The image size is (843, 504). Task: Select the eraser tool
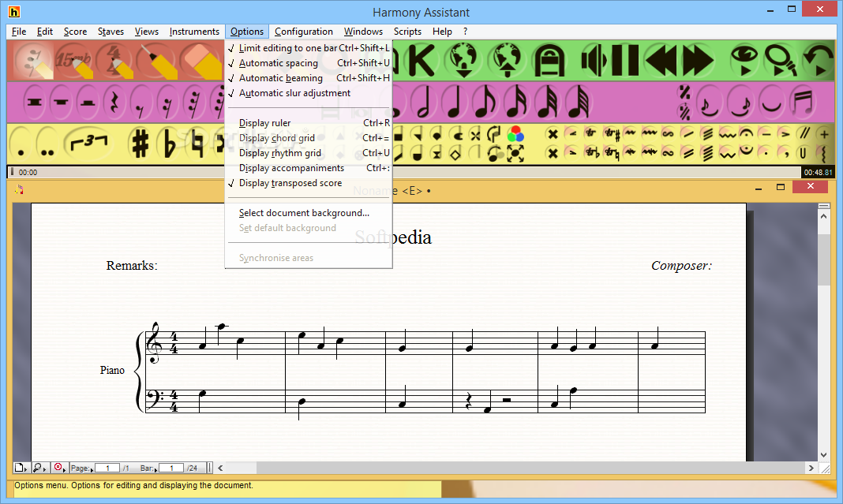click(x=201, y=61)
